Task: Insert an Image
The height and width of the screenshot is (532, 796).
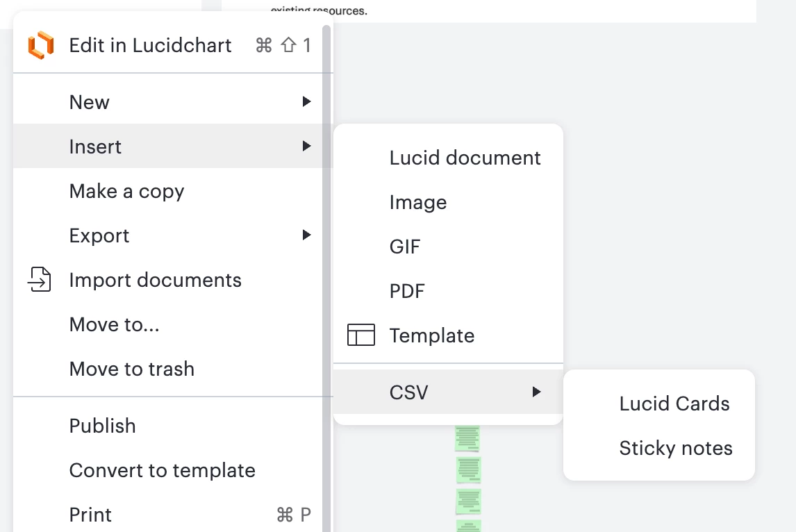Action: (448, 202)
